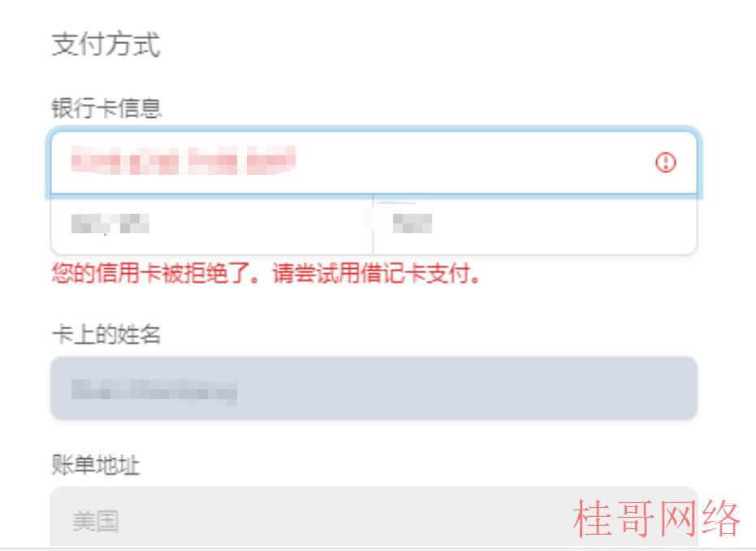Click the red exclamation error icon
The width and height of the screenshot is (756, 551).
click(x=666, y=162)
